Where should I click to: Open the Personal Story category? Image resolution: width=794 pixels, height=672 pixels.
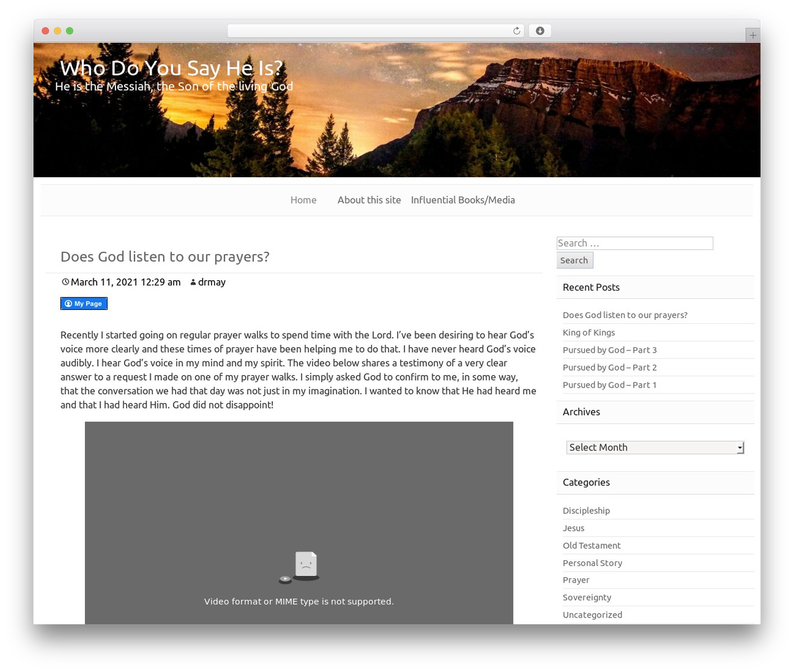[x=592, y=563]
